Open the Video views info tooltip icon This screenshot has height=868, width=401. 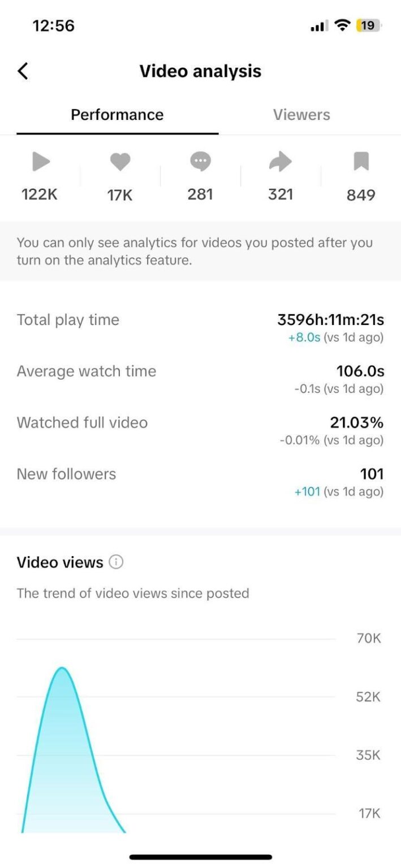115,562
